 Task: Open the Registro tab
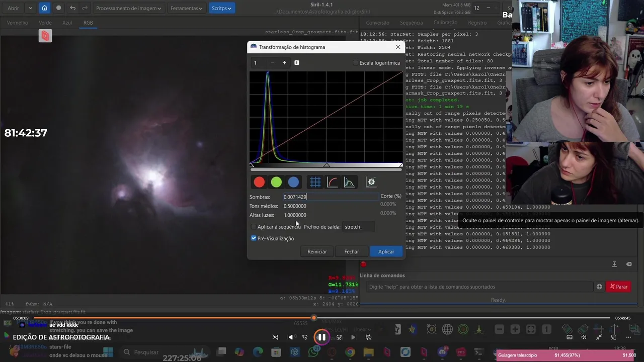click(477, 23)
